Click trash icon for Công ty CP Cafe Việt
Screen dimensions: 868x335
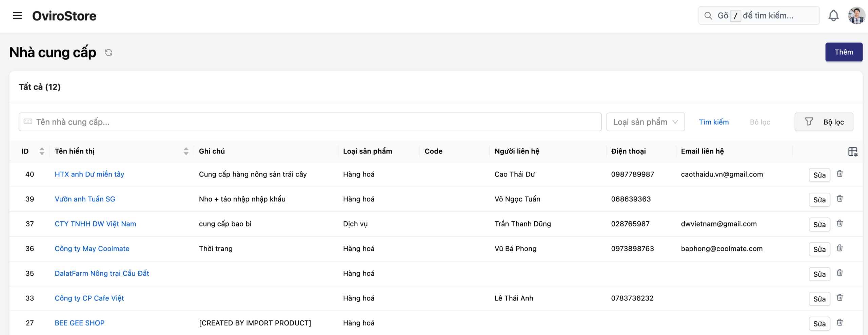(840, 298)
